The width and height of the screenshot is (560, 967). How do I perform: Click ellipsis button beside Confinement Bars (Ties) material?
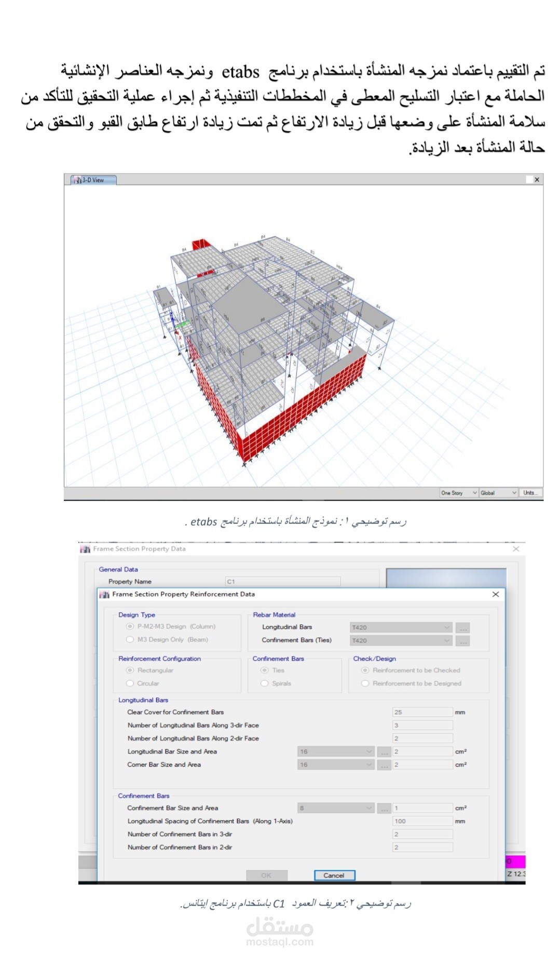click(463, 640)
